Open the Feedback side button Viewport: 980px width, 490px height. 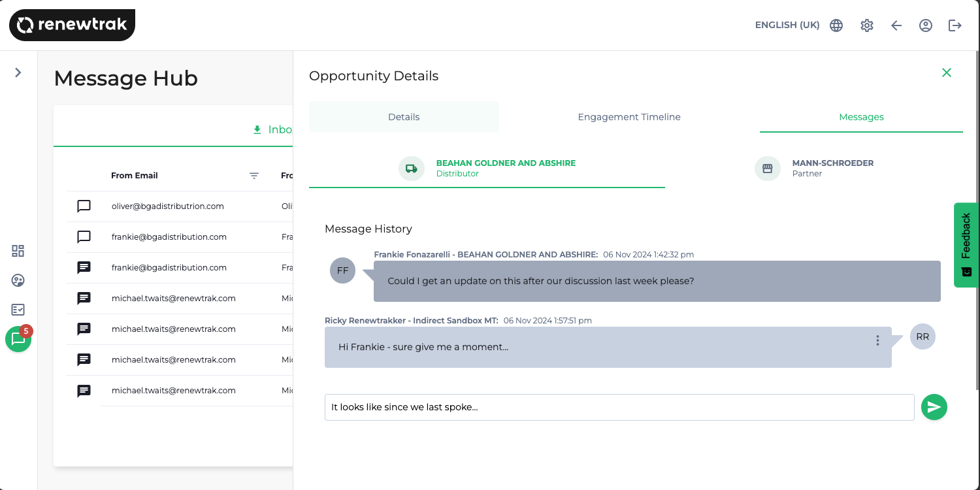click(966, 245)
